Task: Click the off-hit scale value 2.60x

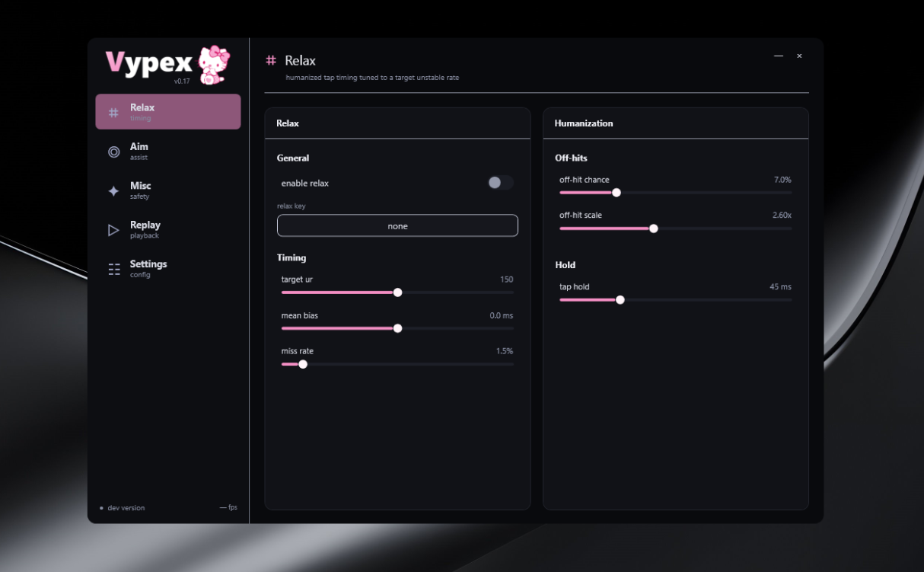Action: click(782, 216)
